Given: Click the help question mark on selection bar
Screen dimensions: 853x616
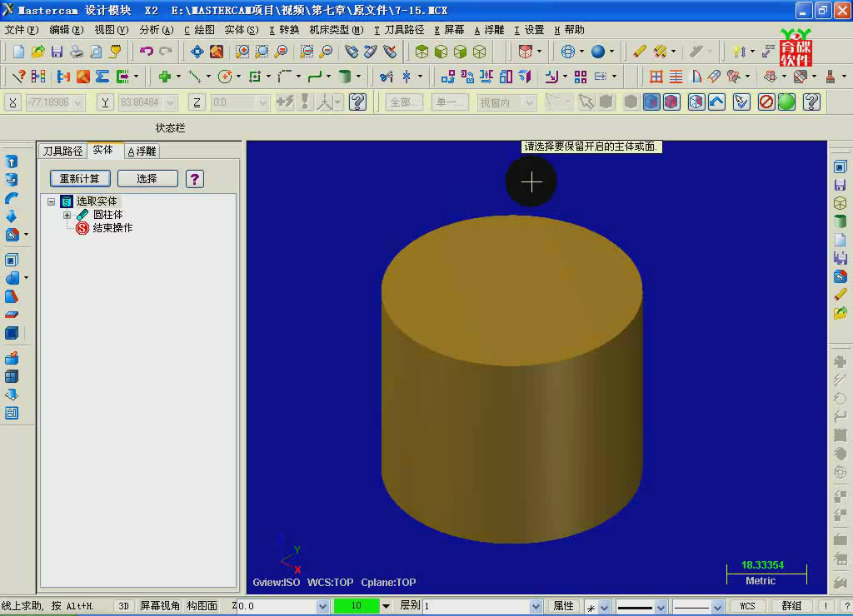Looking at the screenshot, I should click(x=811, y=102).
